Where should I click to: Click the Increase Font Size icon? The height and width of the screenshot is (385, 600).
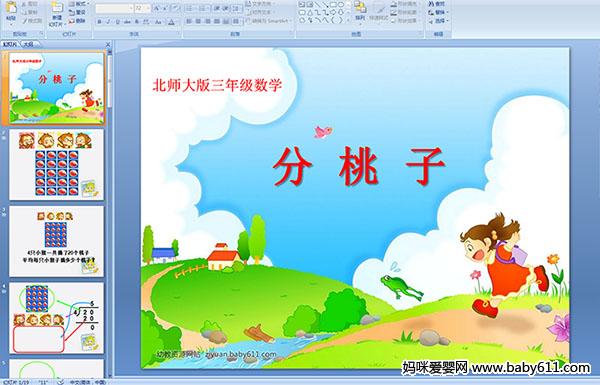(x=157, y=8)
